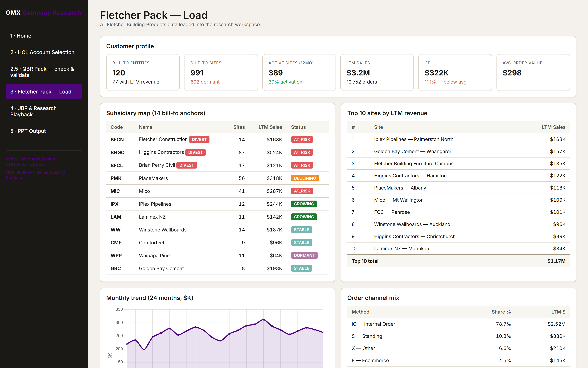Click Higgins Contractors — Christchurch site

pos(415,237)
